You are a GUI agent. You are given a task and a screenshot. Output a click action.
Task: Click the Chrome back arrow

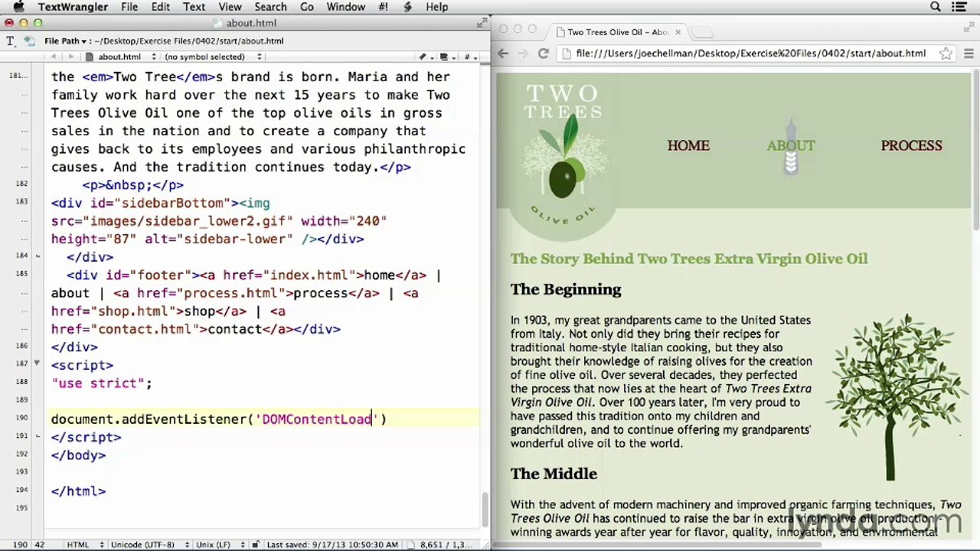click(x=503, y=54)
